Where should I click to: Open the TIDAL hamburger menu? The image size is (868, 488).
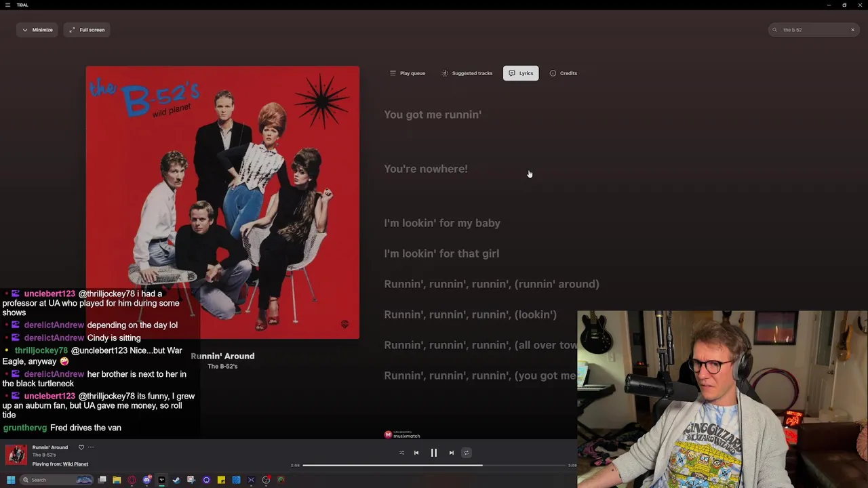pyautogui.click(x=7, y=5)
